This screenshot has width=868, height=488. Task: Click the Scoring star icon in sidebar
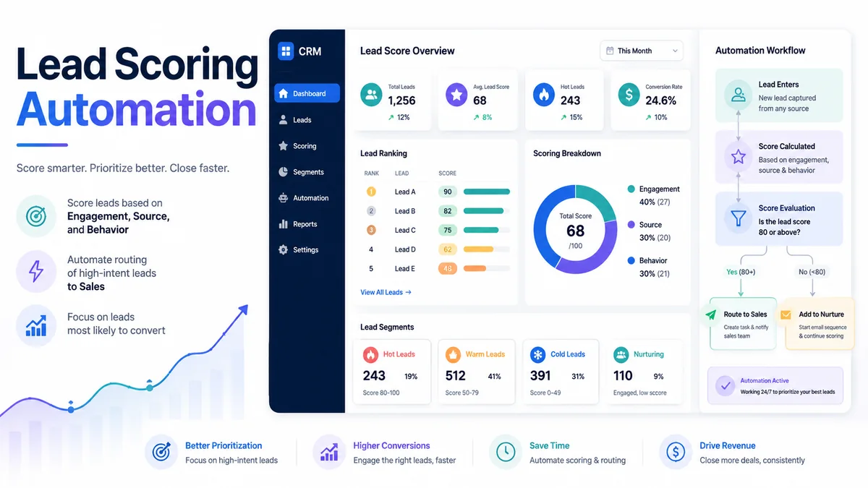284,146
